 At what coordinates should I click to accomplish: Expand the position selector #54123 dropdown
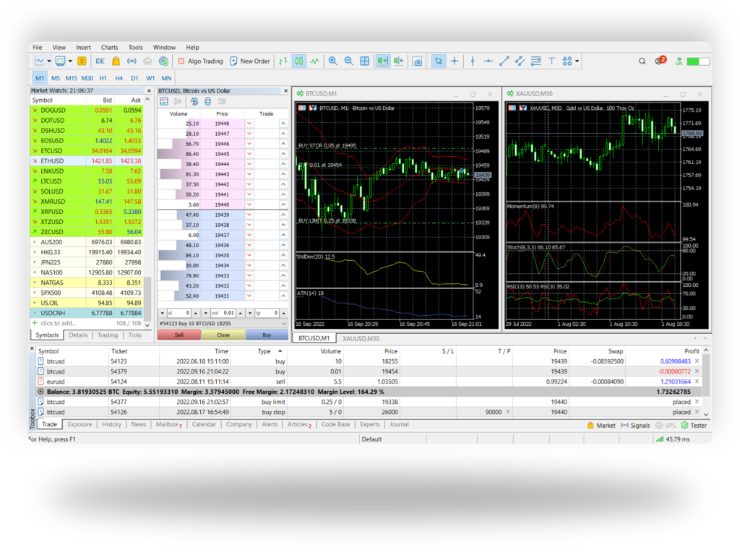(283, 324)
